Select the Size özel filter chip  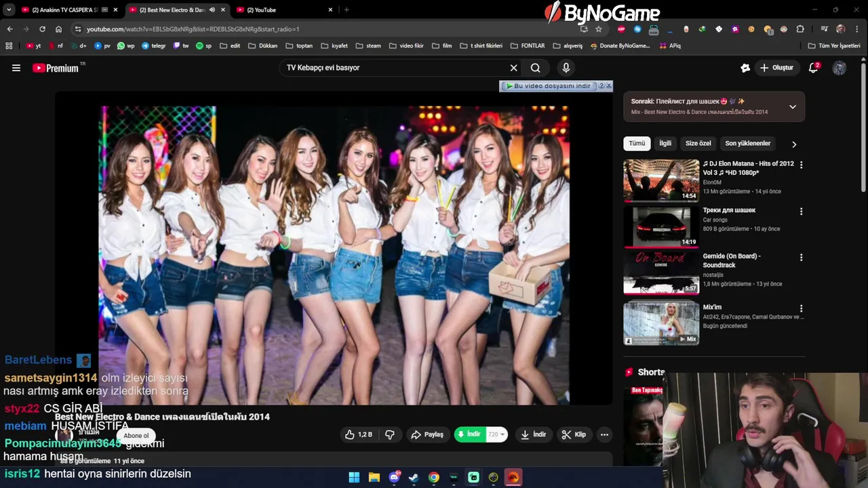pyautogui.click(x=698, y=144)
